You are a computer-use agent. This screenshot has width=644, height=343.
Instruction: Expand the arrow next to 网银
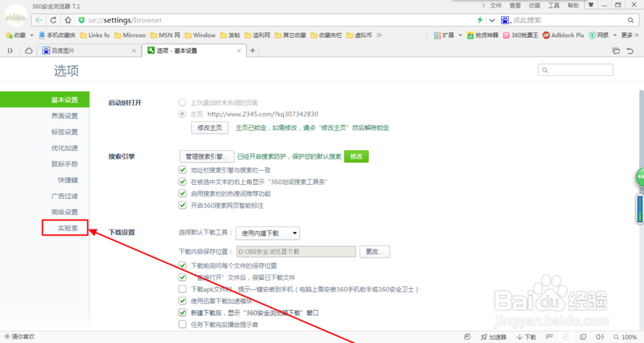615,35
